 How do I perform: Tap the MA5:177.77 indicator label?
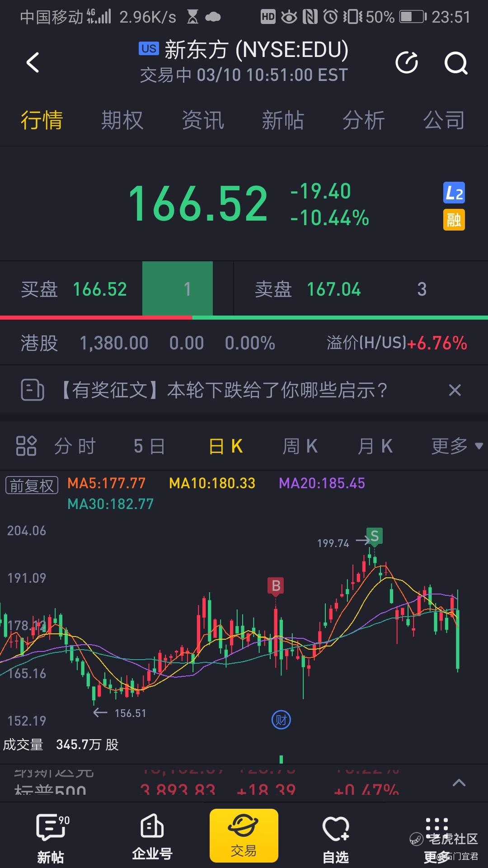[x=107, y=483]
